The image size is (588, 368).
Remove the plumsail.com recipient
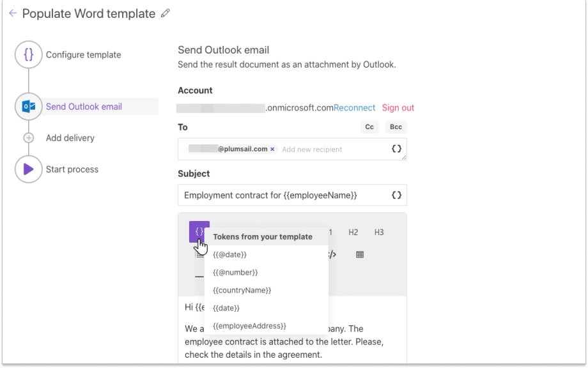pos(272,149)
